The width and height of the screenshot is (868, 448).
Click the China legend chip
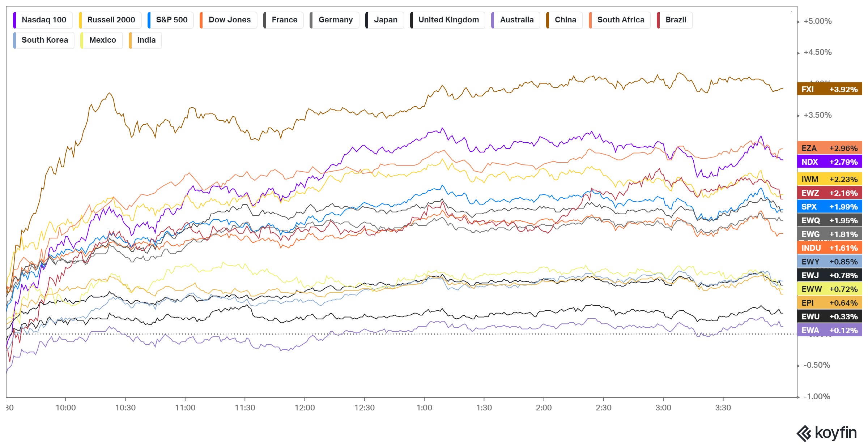(564, 20)
